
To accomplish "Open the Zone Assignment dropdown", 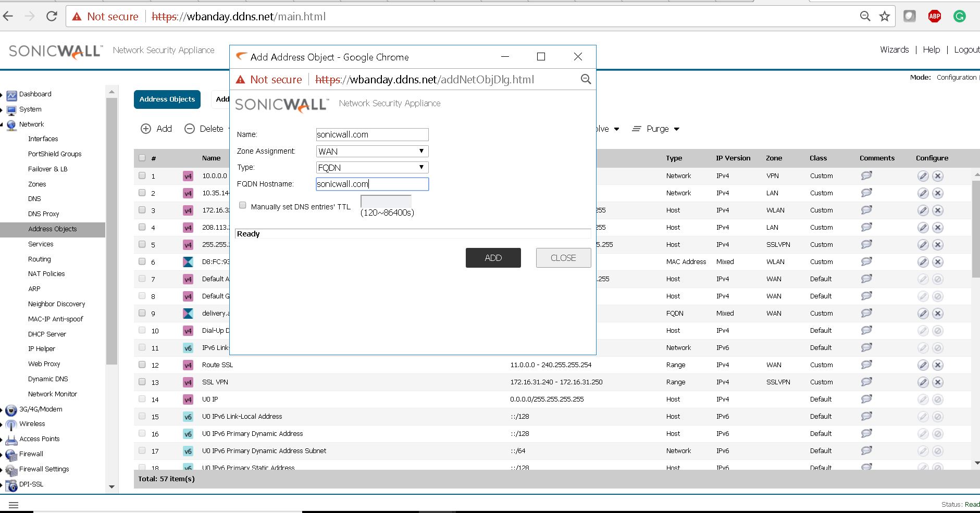I will [372, 151].
